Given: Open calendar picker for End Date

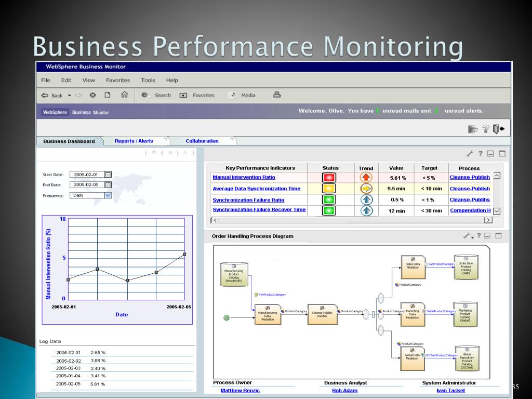Looking at the screenshot, I should coord(108,184).
